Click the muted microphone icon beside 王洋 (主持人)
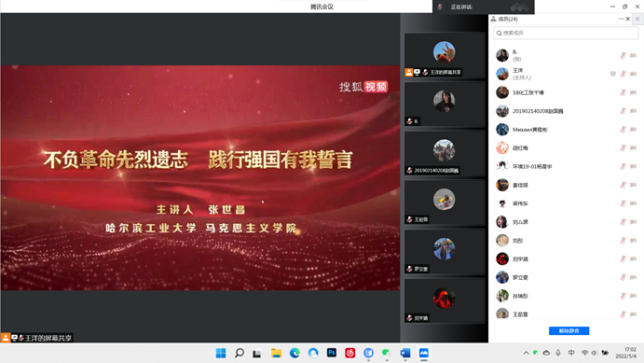The width and height of the screenshot is (644, 363). (623, 74)
